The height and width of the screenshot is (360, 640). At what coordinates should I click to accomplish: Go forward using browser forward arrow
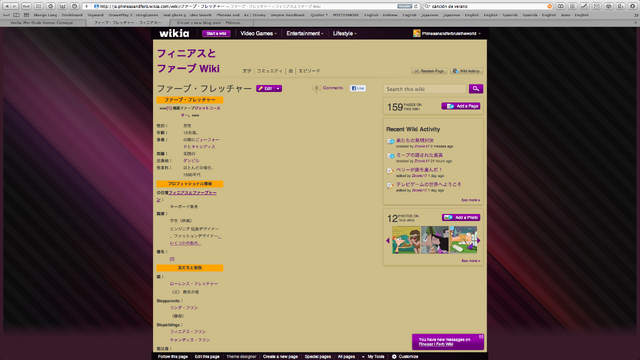click(15, 6)
